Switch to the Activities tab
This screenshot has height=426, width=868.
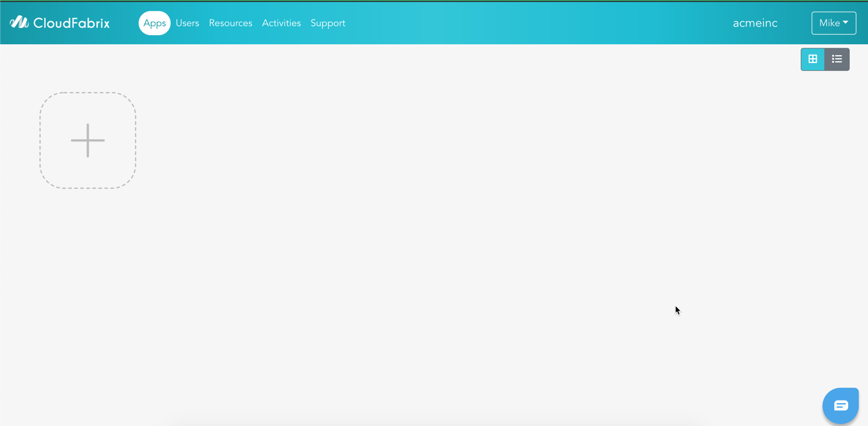[281, 23]
